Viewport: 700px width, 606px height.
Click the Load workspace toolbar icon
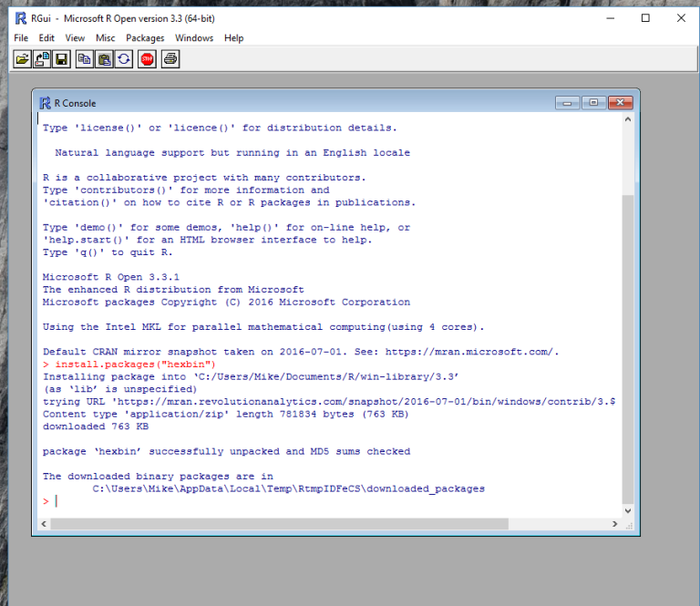(x=42, y=59)
